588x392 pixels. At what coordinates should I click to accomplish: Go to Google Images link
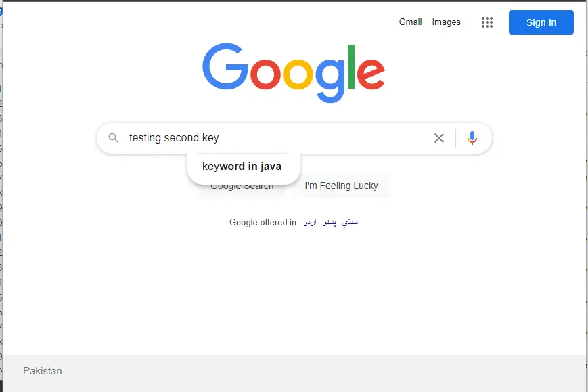click(x=446, y=22)
